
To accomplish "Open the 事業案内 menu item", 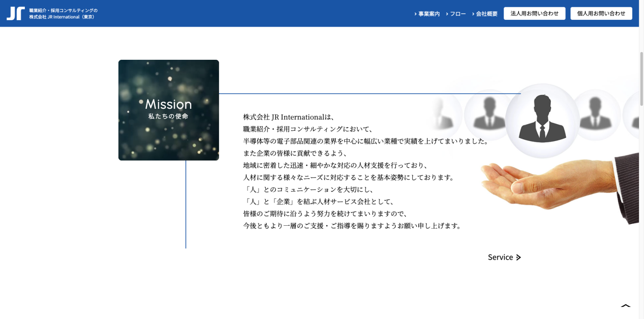I will 429,14.
